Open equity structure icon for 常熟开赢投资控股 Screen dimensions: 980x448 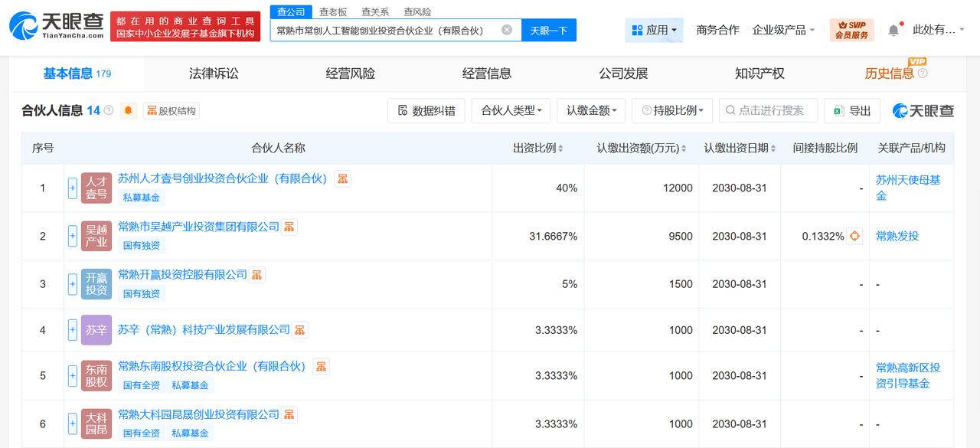256,274
